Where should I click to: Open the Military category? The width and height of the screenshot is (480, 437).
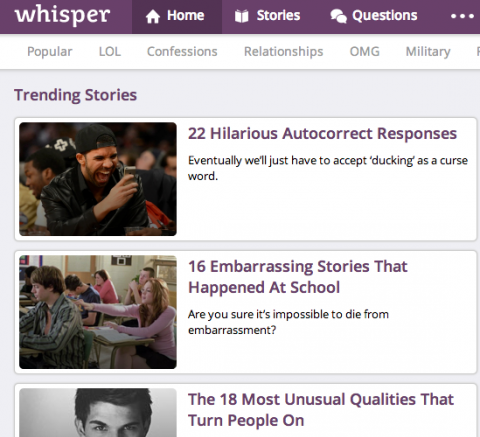(x=428, y=52)
